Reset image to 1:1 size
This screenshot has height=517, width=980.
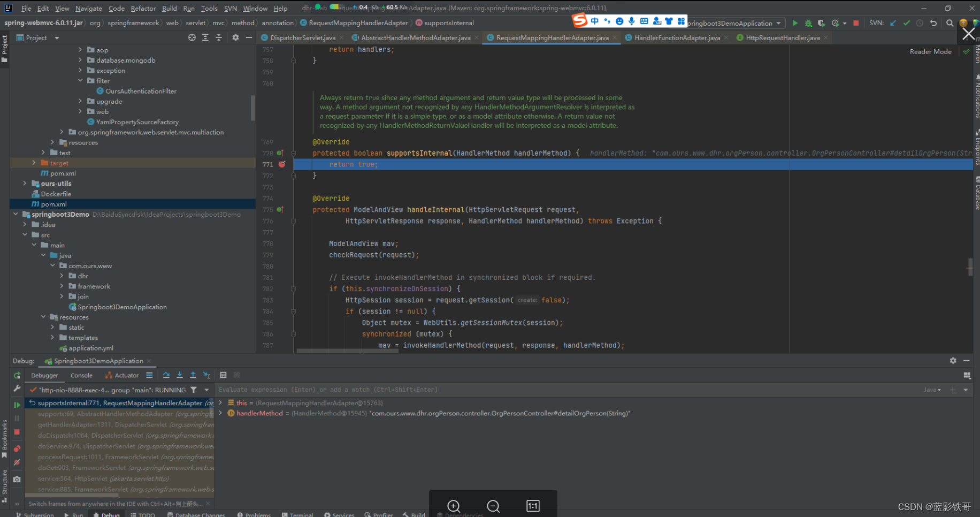click(x=533, y=506)
